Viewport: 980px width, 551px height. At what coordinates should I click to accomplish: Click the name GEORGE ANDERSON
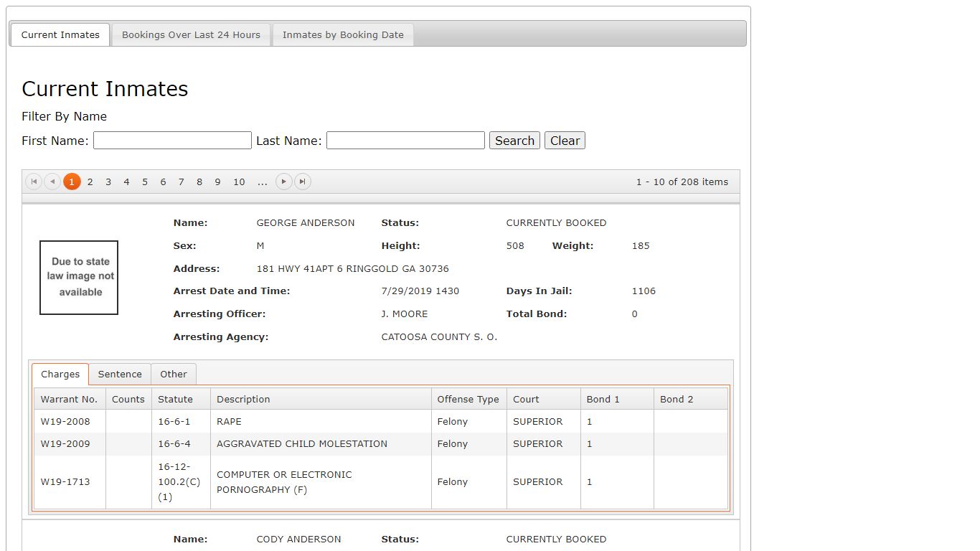[x=306, y=223]
